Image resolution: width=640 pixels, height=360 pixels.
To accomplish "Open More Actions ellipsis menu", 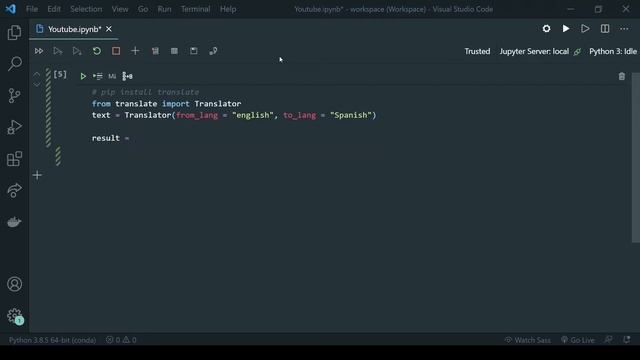I will [624, 29].
